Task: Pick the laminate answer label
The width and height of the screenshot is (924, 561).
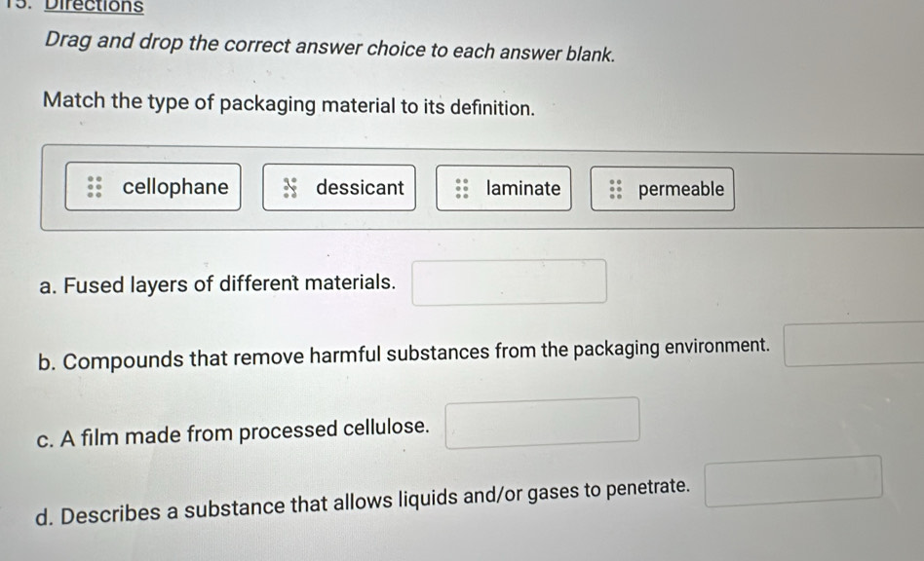Action: 523,187
